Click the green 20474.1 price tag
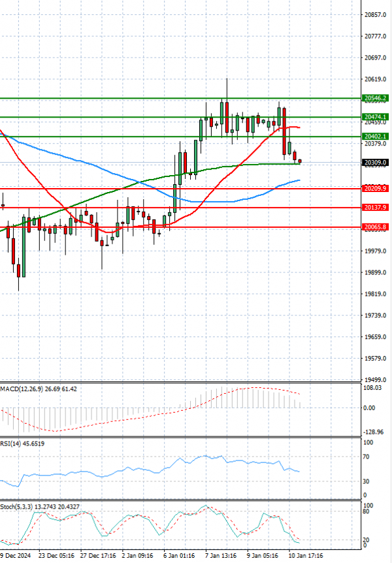This screenshot has height=563, width=392. pos(375,117)
